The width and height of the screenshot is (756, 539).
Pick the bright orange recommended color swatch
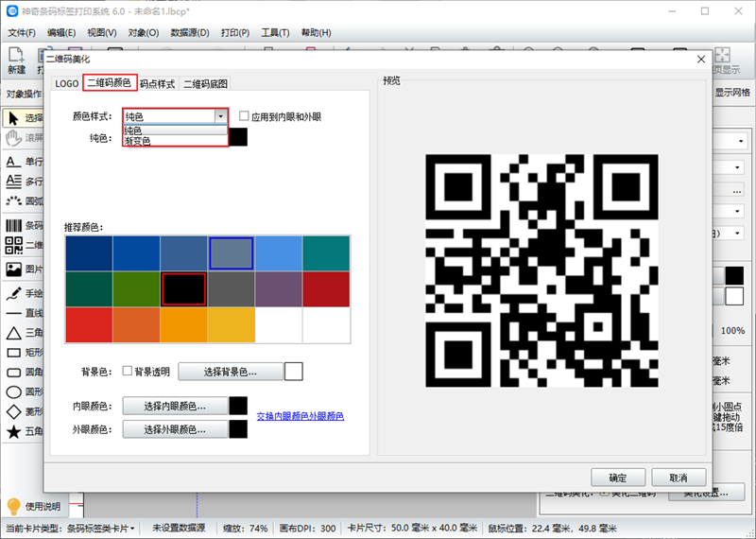point(183,324)
